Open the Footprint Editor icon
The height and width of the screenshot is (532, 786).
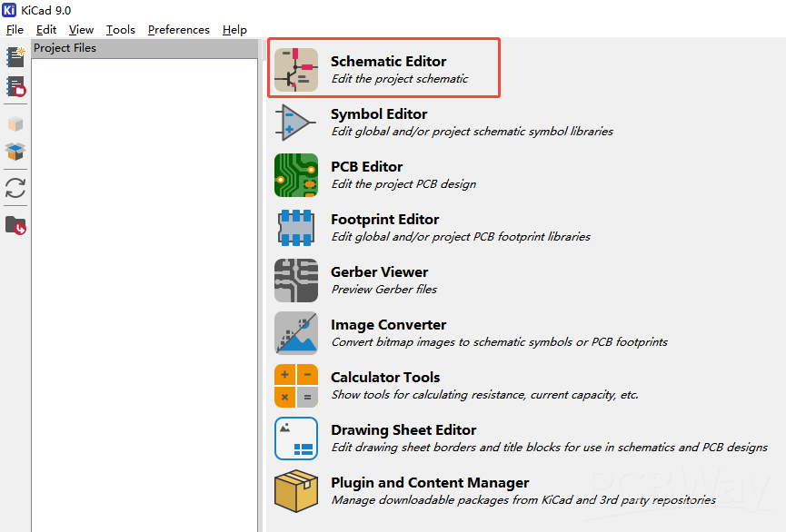tap(296, 228)
